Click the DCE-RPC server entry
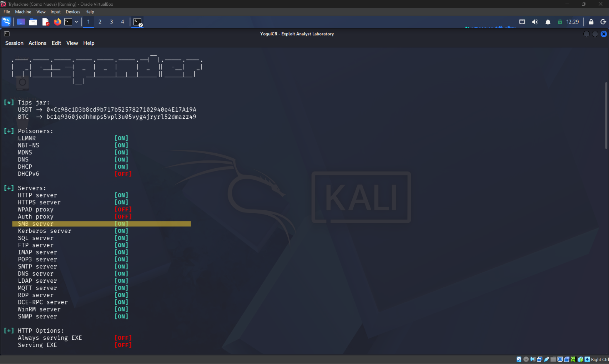Image resolution: width=609 pixels, height=364 pixels. (43, 302)
